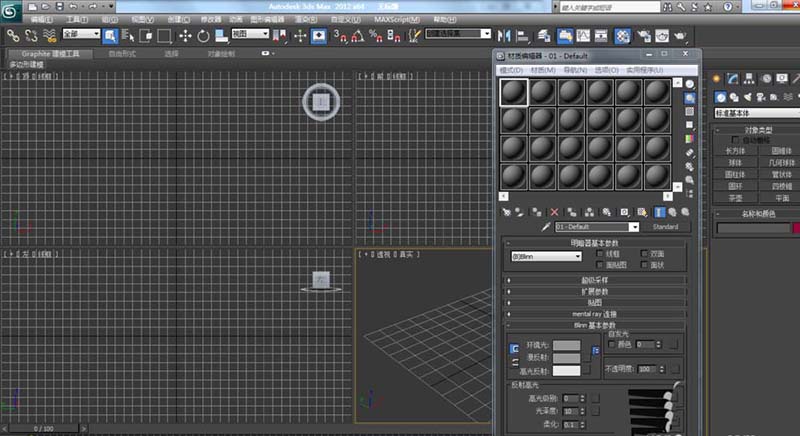Enable the 面状 (Faceted) checkbox
This screenshot has width=800, height=436.
coord(644,265)
